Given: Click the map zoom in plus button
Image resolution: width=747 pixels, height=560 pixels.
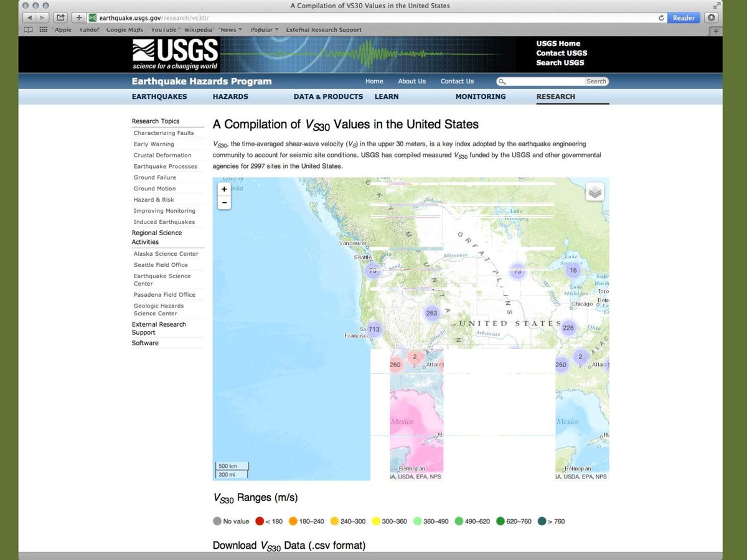Looking at the screenshot, I should (x=224, y=189).
